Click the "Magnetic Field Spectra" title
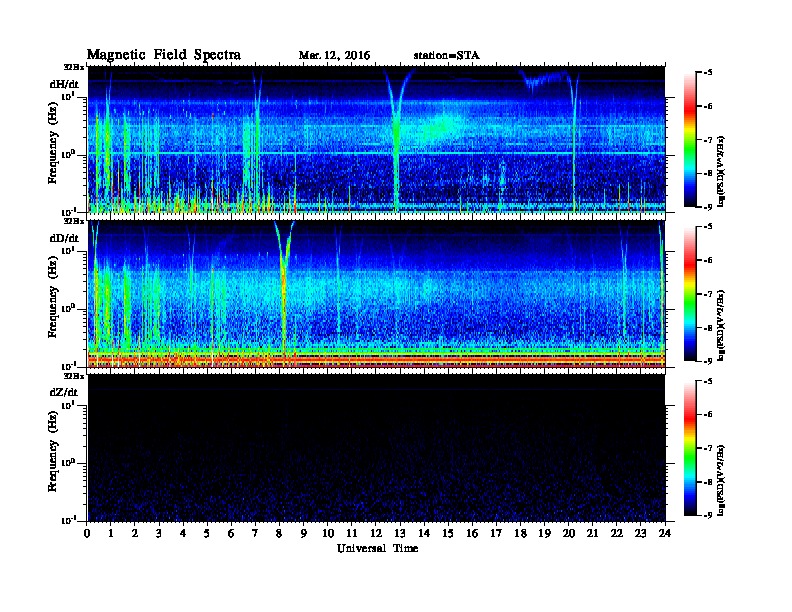This screenshot has width=792, height=612. (164, 55)
